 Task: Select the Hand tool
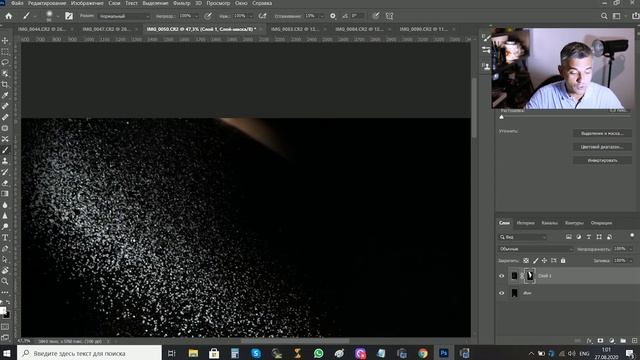point(5,270)
